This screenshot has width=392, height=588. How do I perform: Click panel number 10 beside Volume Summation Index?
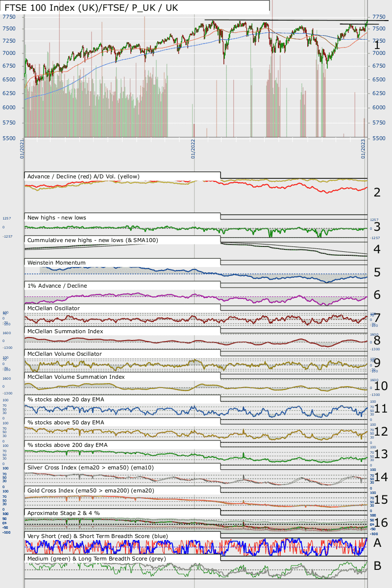coord(381,386)
